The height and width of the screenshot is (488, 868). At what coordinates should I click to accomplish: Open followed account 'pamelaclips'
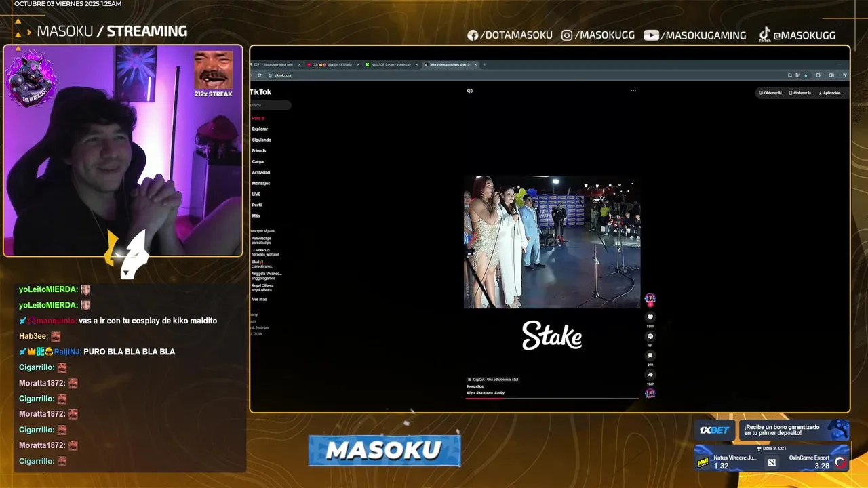click(x=261, y=240)
